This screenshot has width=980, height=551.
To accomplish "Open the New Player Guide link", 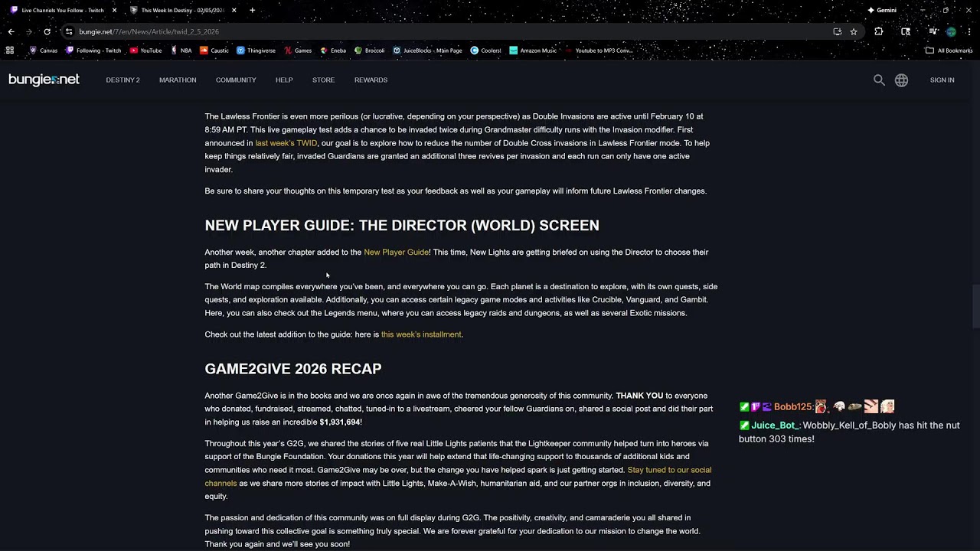I will (397, 252).
